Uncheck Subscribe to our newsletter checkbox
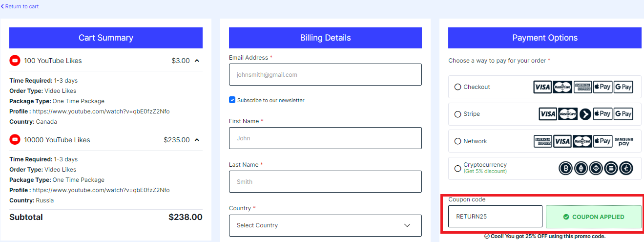The image size is (644, 242). click(x=232, y=100)
